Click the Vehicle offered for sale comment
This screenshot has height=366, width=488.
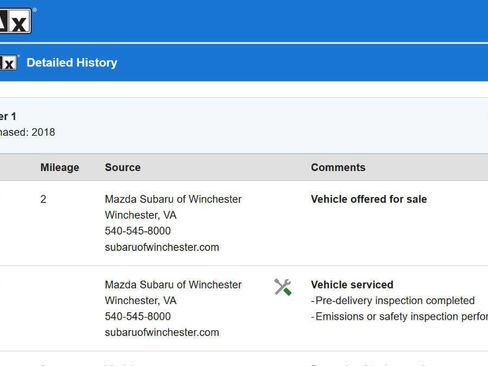pos(369,199)
